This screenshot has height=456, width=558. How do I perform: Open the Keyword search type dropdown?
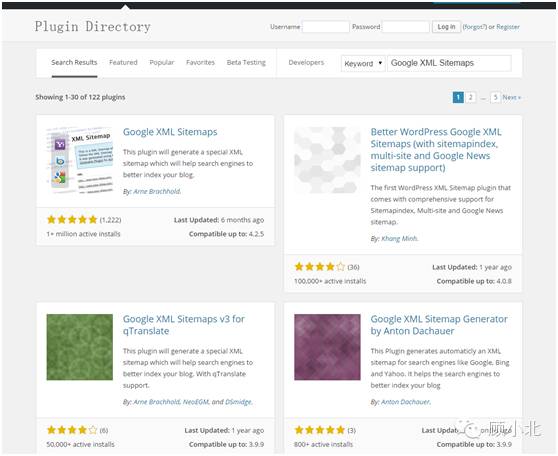click(x=363, y=63)
